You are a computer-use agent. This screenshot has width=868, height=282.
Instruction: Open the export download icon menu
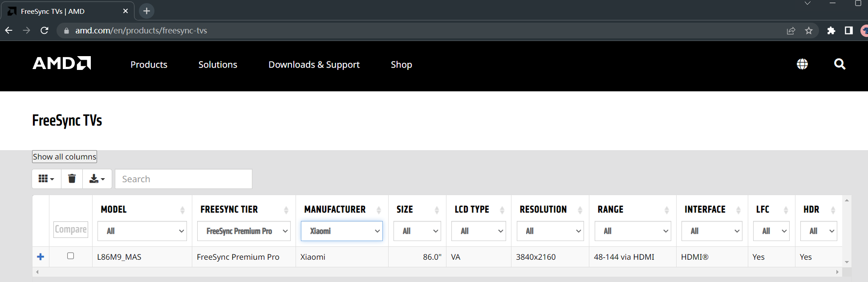click(x=97, y=179)
